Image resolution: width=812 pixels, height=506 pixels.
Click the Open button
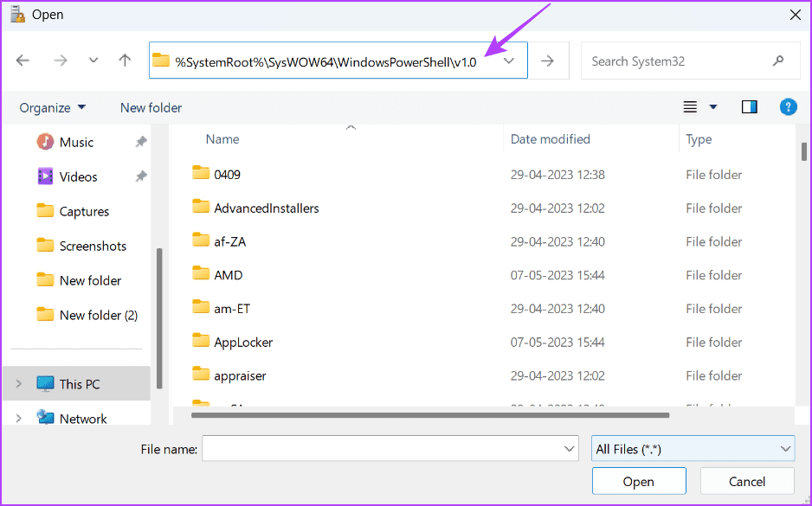pyautogui.click(x=639, y=482)
